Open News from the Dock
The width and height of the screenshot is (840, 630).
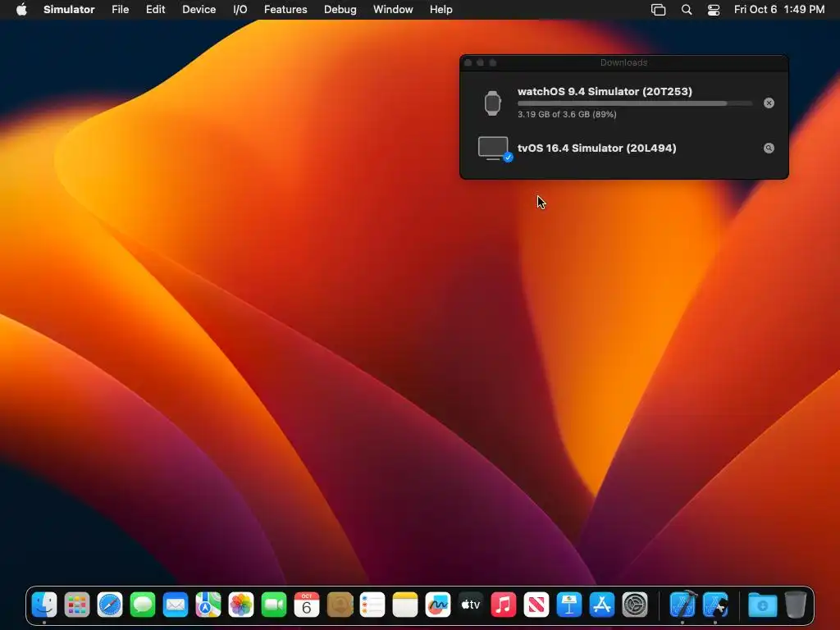536,605
